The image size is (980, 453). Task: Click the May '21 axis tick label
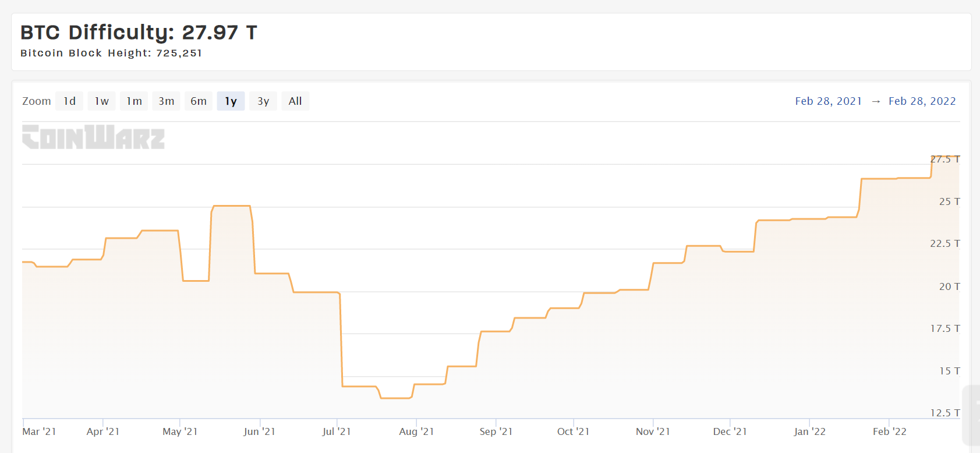[180, 431]
